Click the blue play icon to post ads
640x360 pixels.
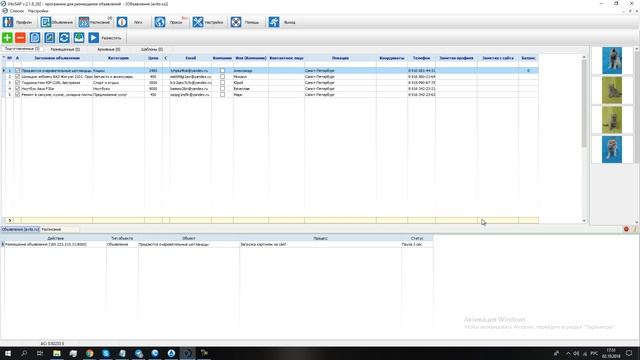pos(93,38)
